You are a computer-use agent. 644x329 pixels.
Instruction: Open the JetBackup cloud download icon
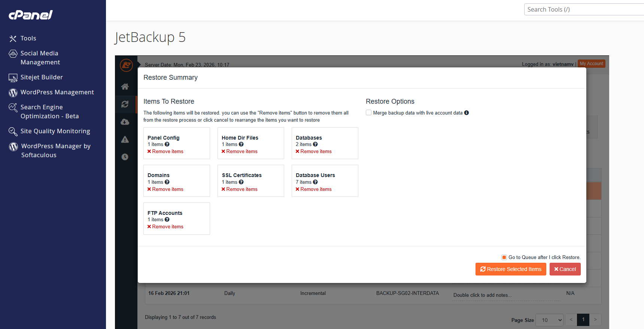pyautogui.click(x=125, y=122)
